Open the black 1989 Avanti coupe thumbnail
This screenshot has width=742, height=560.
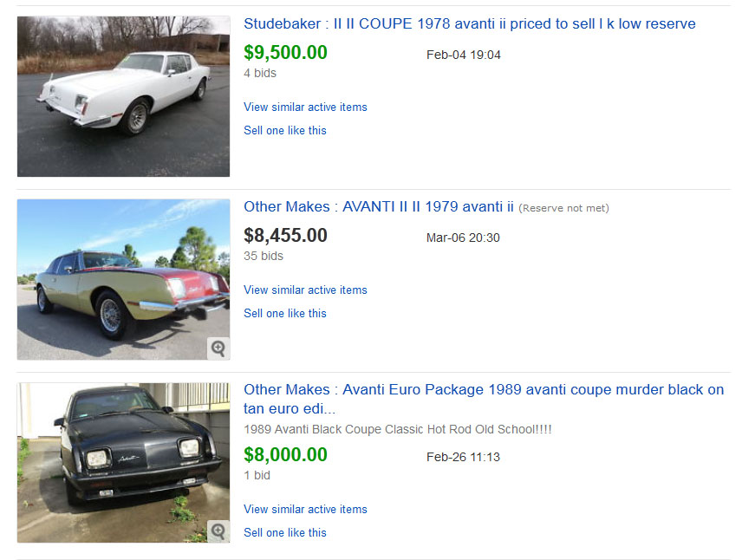point(123,462)
